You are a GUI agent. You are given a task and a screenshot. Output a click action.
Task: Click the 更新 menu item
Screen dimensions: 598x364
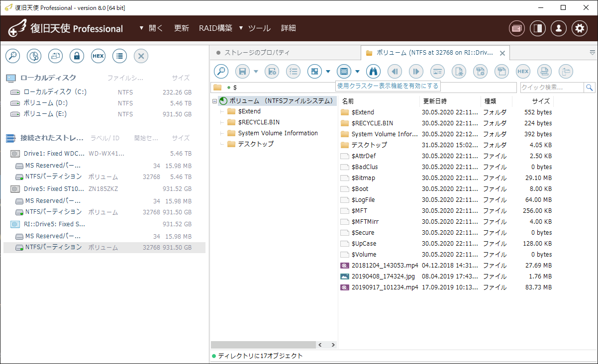182,28
